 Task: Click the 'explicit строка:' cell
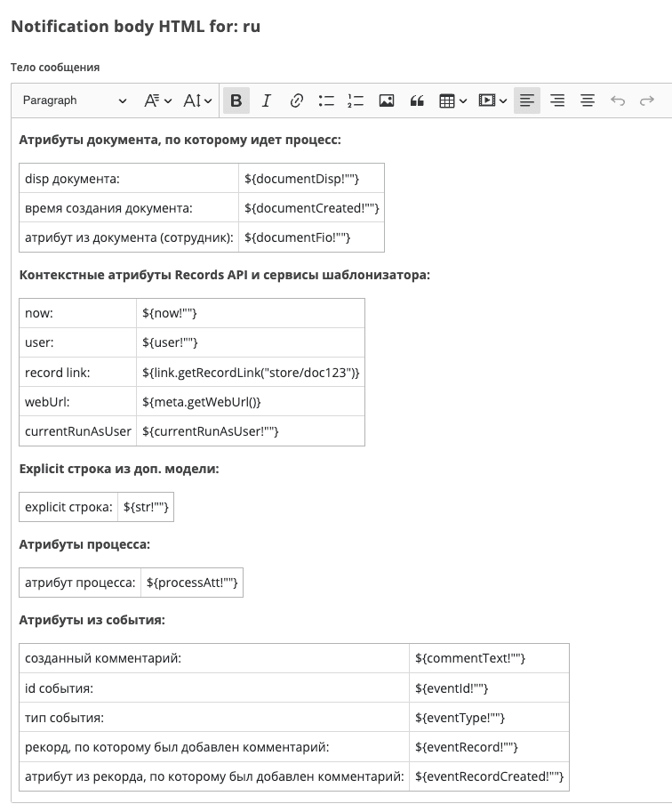[x=68, y=507]
